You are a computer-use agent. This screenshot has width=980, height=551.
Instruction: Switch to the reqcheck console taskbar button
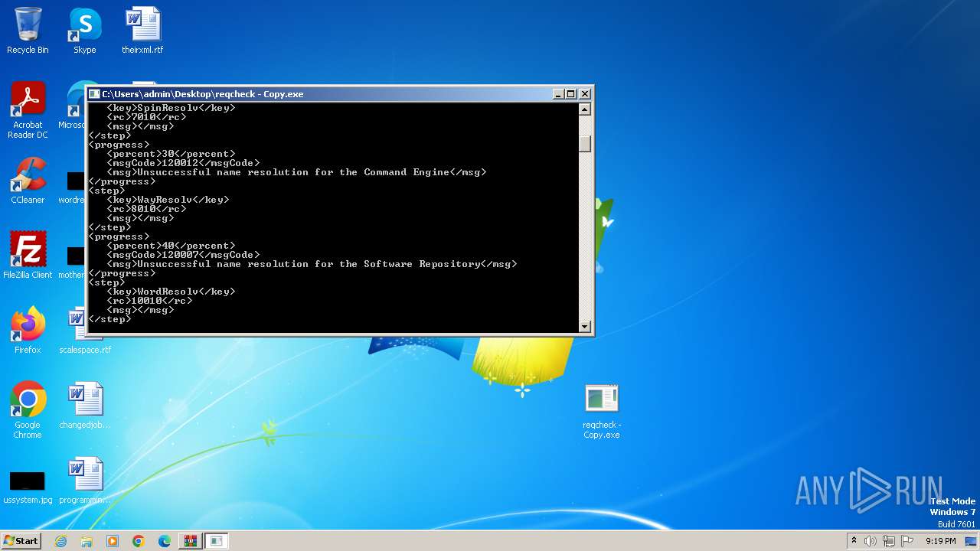tap(217, 541)
